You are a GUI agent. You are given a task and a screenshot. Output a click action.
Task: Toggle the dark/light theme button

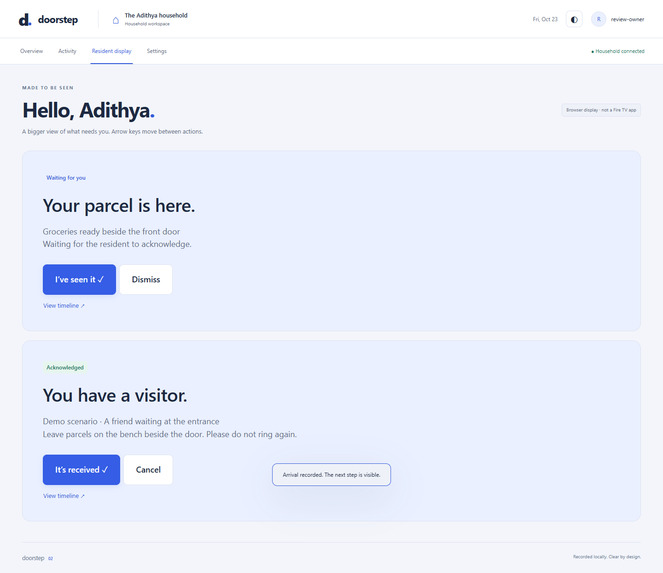574,19
